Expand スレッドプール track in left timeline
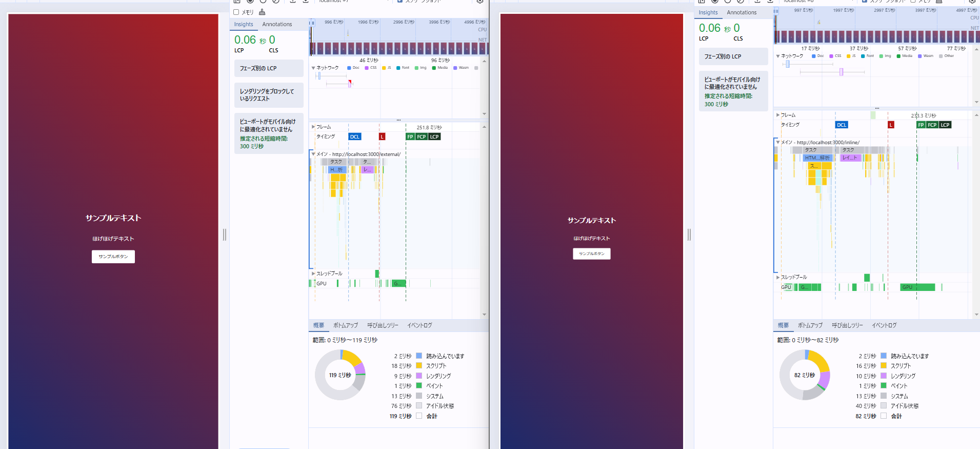Screen dimensions: 980x449 (x=313, y=274)
